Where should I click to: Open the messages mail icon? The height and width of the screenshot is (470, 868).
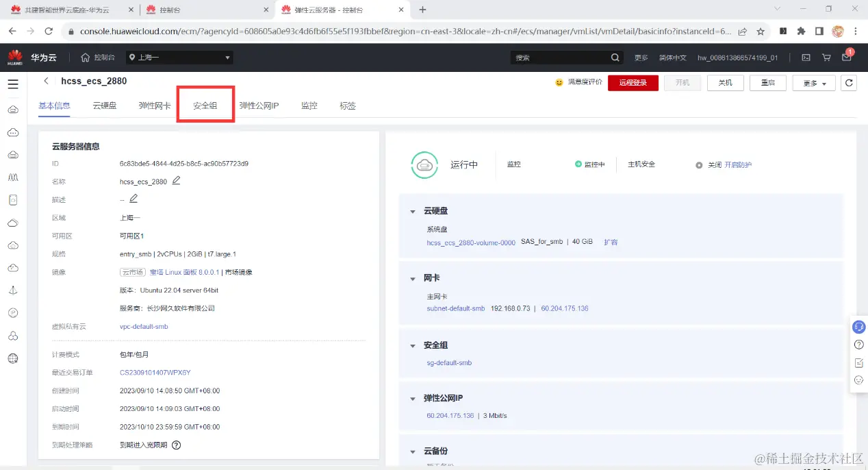coord(847,58)
